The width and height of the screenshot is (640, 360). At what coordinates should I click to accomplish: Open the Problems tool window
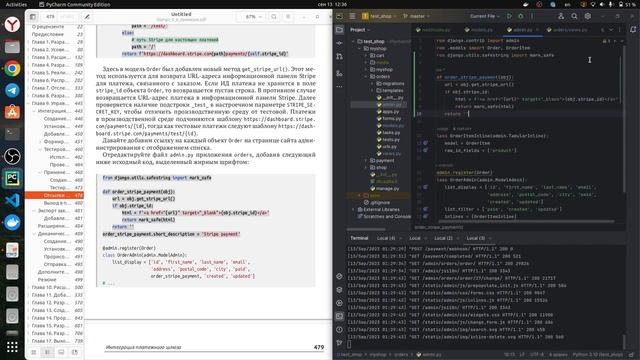point(340,329)
